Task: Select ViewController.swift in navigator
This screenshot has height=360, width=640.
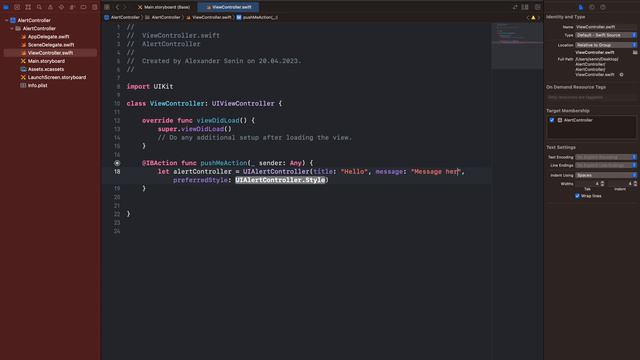Action: point(50,53)
